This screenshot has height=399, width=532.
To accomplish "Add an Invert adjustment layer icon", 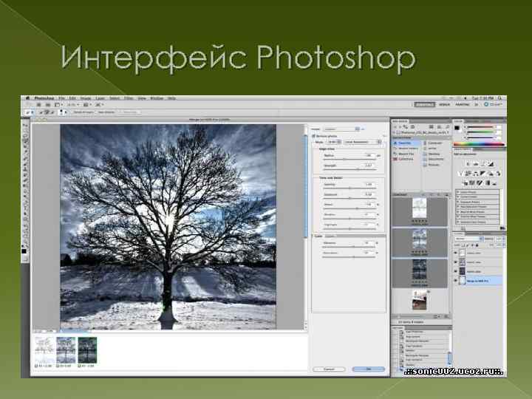I will point(465,183).
